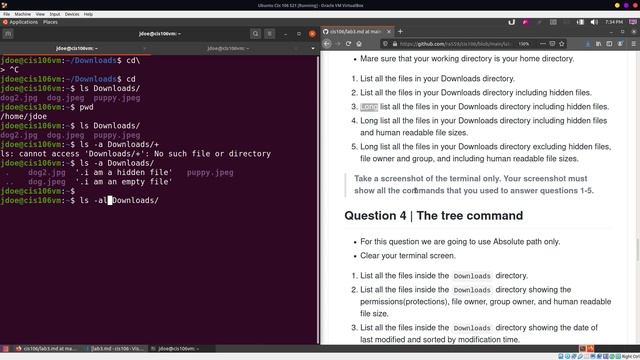Viewport: 640px width, 360px height.
Task: Bookmark this page with star icon
Action: point(562,44)
